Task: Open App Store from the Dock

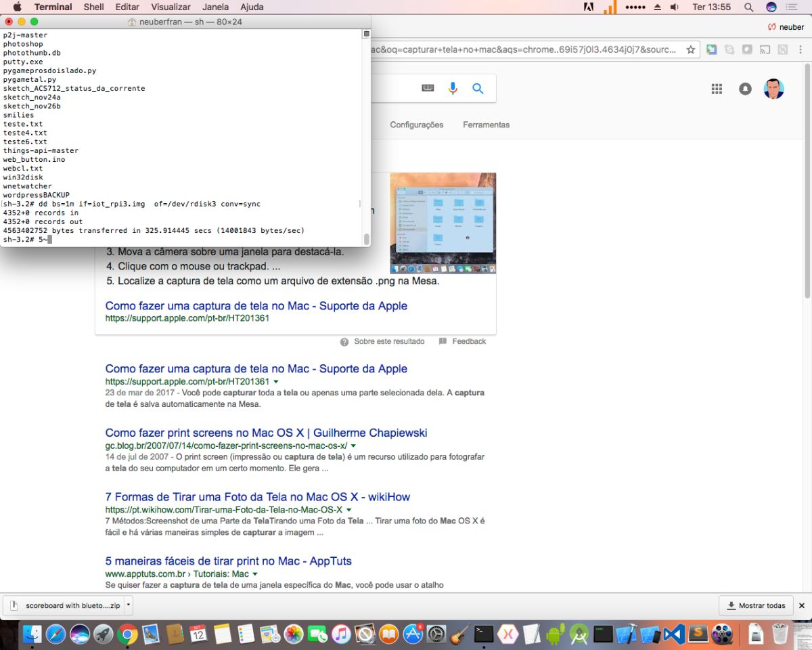Action: tap(413, 634)
